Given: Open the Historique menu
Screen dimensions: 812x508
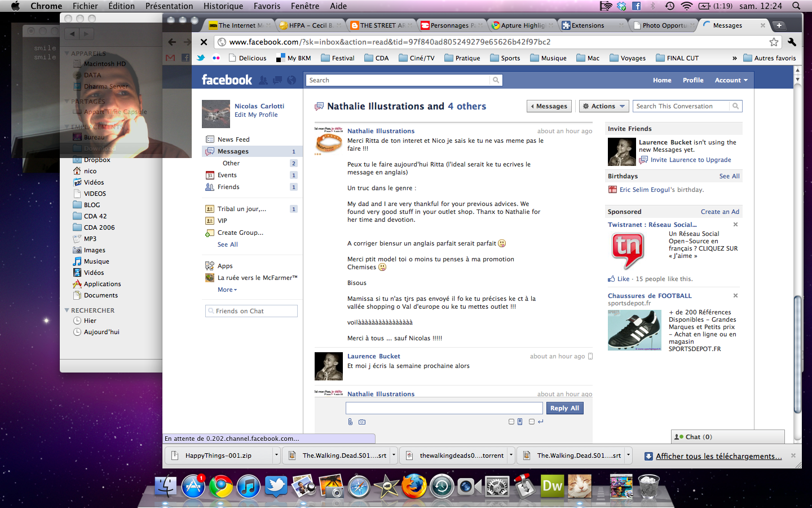Looking at the screenshot, I should point(223,6).
